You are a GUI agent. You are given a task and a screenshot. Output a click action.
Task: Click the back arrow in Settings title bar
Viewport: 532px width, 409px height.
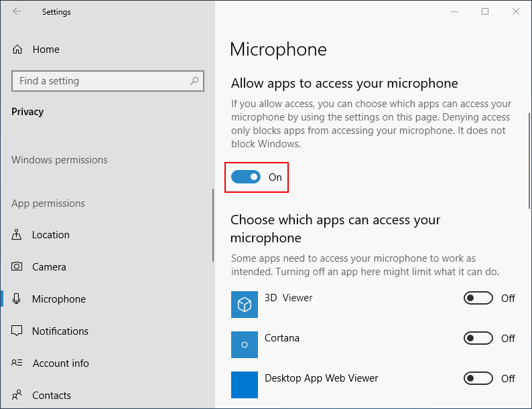coord(17,11)
